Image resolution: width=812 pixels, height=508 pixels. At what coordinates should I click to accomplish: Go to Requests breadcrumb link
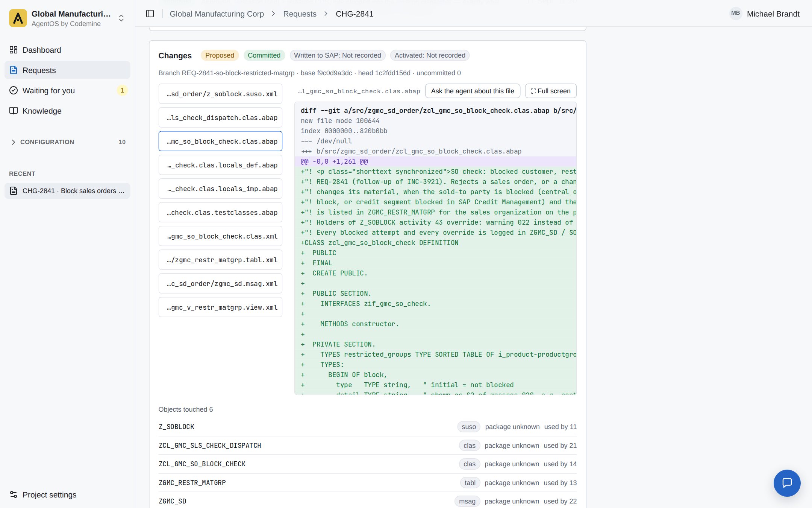pos(300,14)
